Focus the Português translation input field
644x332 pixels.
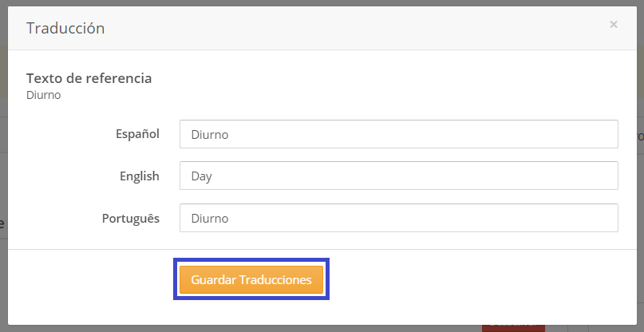click(399, 218)
